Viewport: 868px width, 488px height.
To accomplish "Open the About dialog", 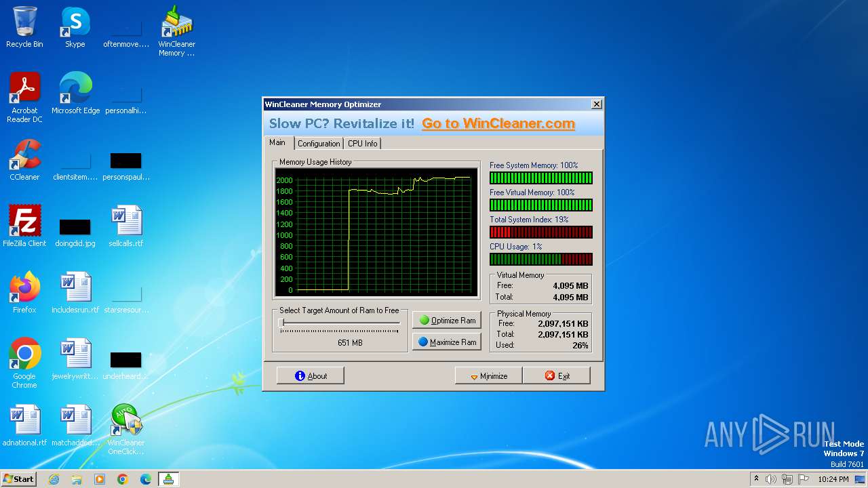I will [311, 376].
